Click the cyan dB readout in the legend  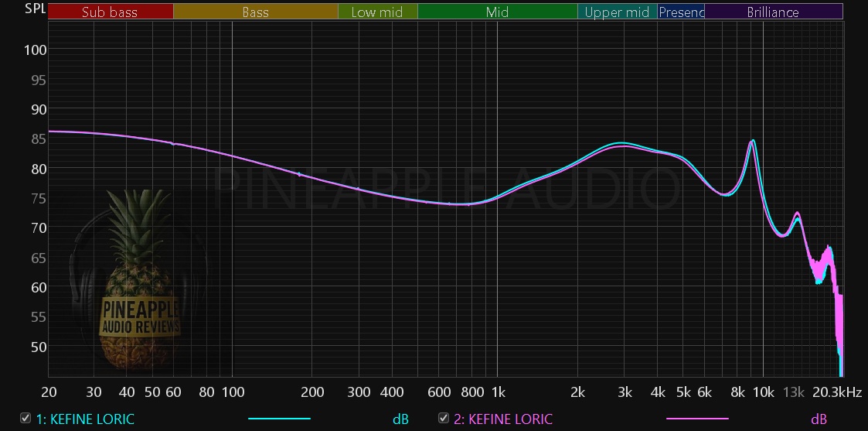point(401,419)
